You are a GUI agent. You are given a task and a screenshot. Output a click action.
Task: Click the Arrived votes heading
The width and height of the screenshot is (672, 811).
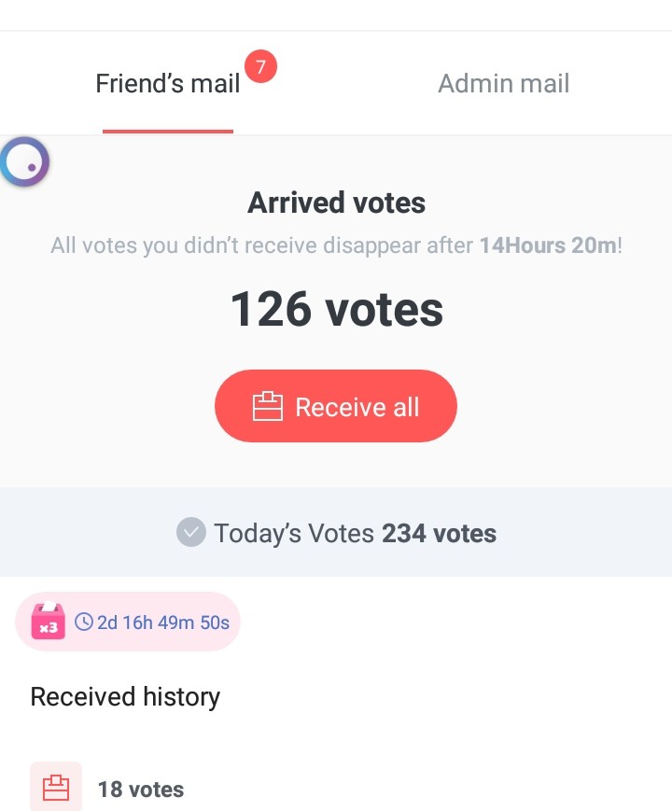(336, 203)
